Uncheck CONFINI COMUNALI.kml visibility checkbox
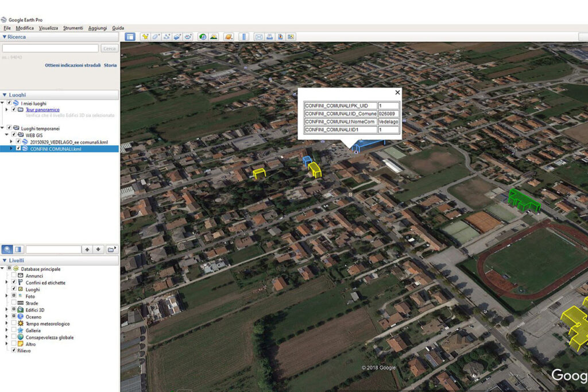The width and height of the screenshot is (588, 392). coord(18,148)
